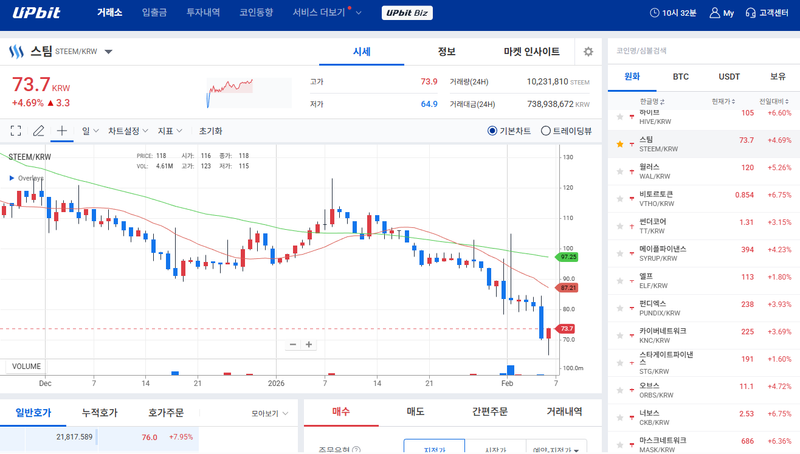Screen dimensions: 800x454
Task: Click the chart zoom-out minus button
Action: (x=293, y=344)
